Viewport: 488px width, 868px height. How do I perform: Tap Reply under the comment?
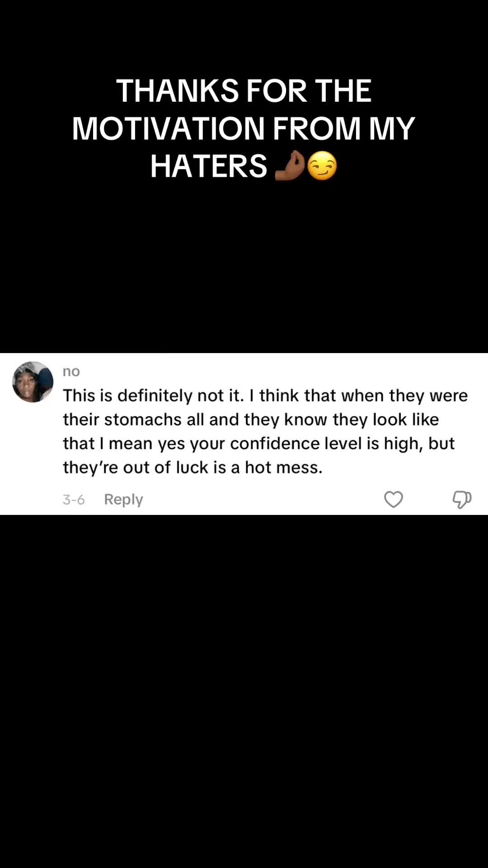[x=123, y=499]
